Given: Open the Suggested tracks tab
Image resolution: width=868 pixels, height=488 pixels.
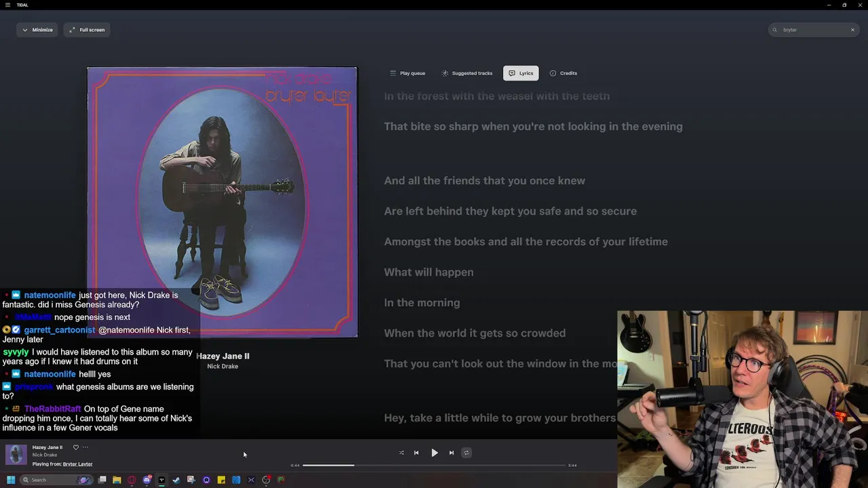Looking at the screenshot, I should coord(467,73).
